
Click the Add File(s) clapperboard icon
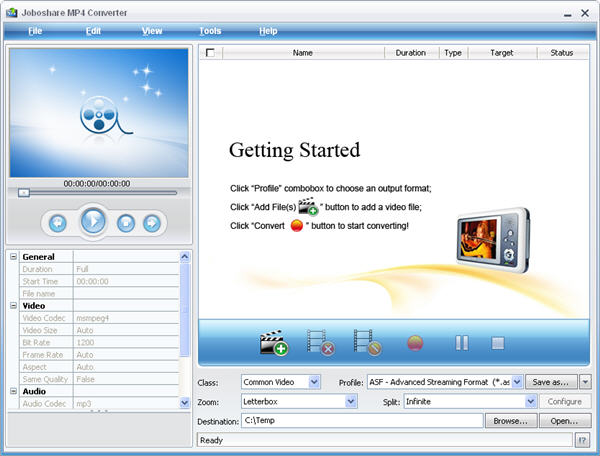[274, 342]
